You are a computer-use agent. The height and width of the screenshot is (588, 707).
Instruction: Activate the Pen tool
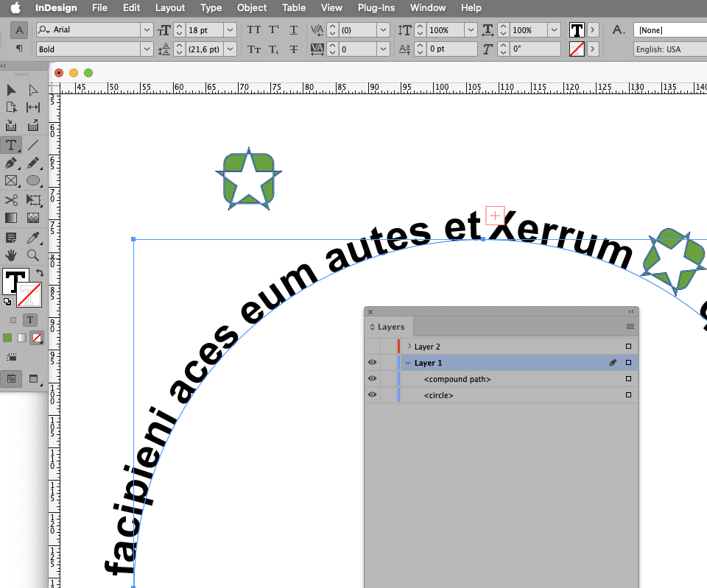[x=10, y=163]
